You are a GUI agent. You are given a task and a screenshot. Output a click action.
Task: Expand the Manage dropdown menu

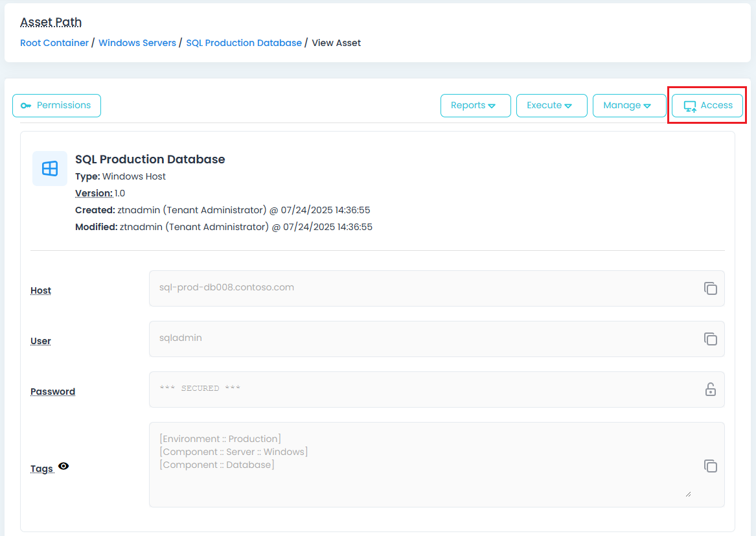click(629, 106)
